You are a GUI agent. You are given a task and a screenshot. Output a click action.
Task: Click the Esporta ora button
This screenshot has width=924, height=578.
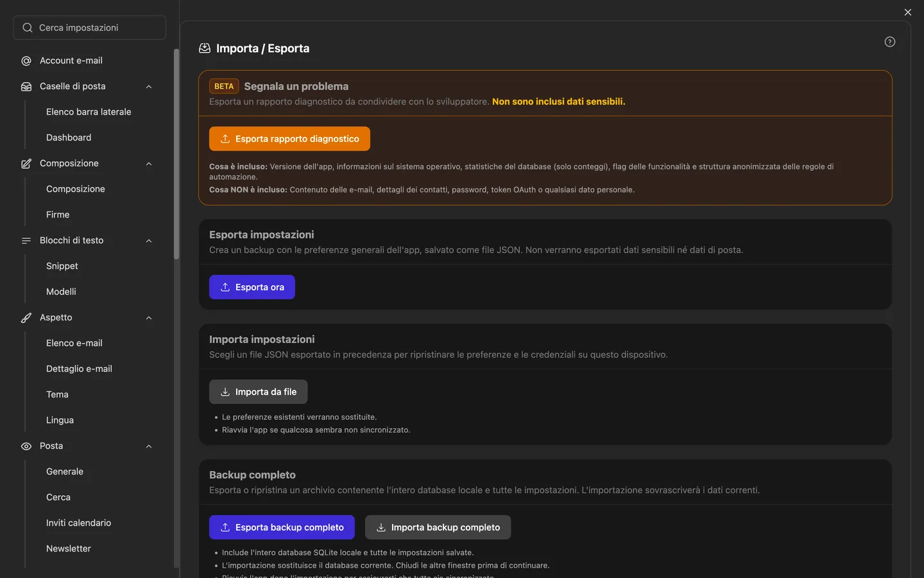point(252,287)
